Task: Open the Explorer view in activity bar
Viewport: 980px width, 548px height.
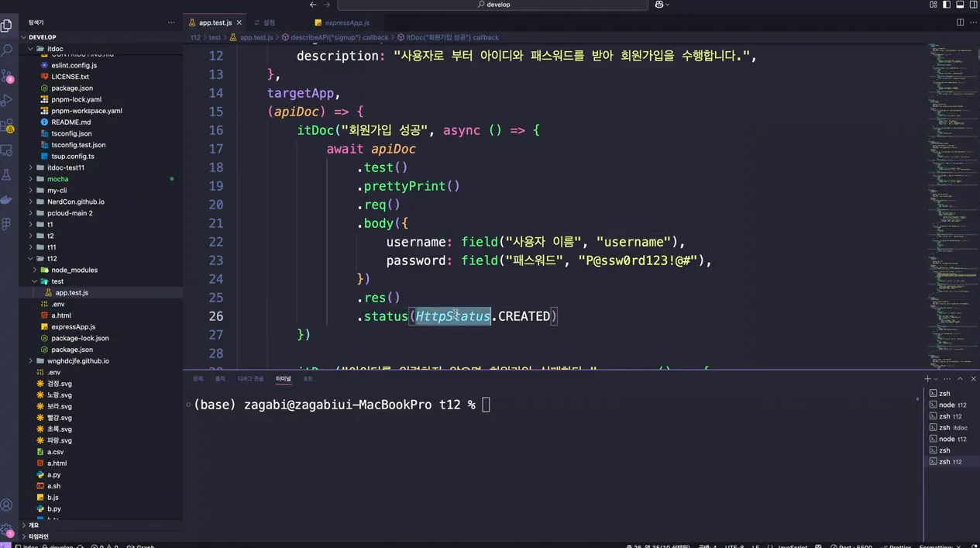Action: tap(7, 26)
